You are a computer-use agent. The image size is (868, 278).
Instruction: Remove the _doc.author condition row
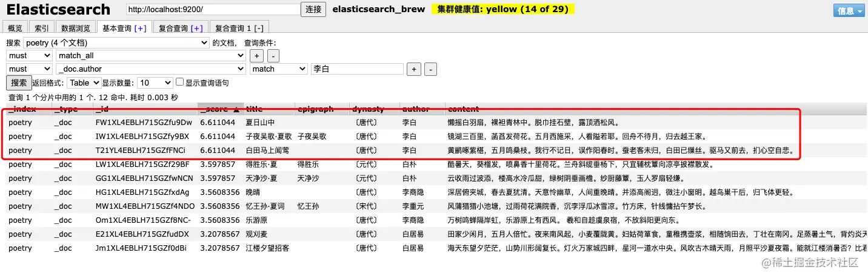[430, 69]
